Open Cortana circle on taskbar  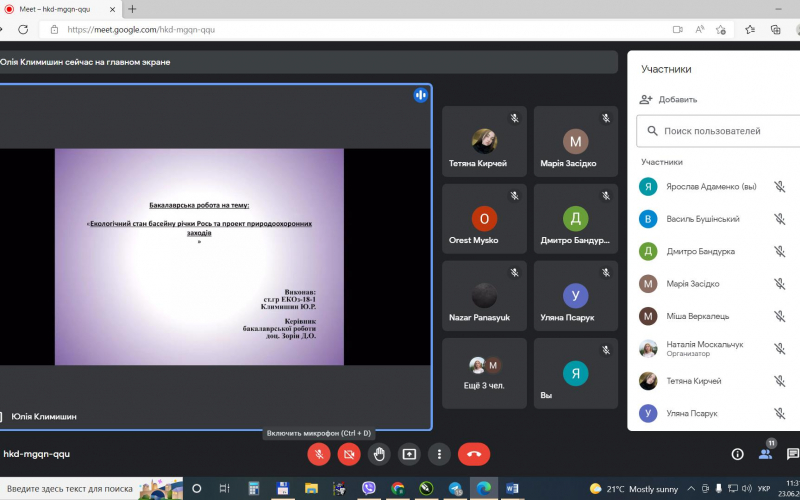[196, 489]
